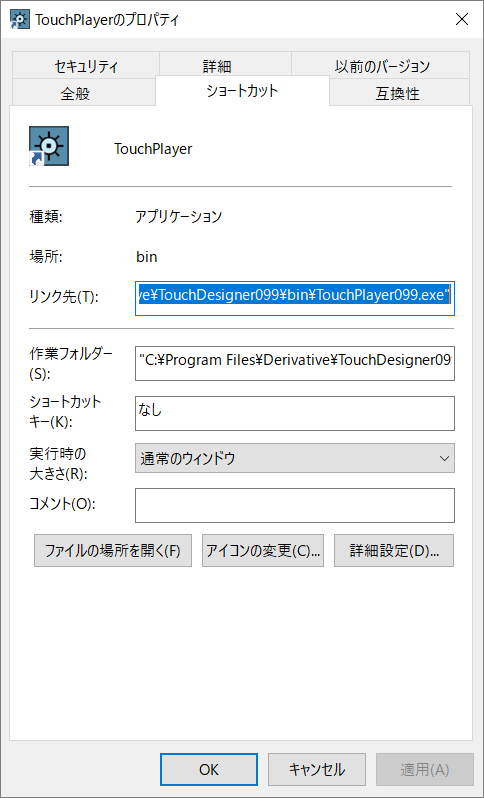Switch to the セキュリティ tab
The image size is (484, 798).
tap(86, 66)
